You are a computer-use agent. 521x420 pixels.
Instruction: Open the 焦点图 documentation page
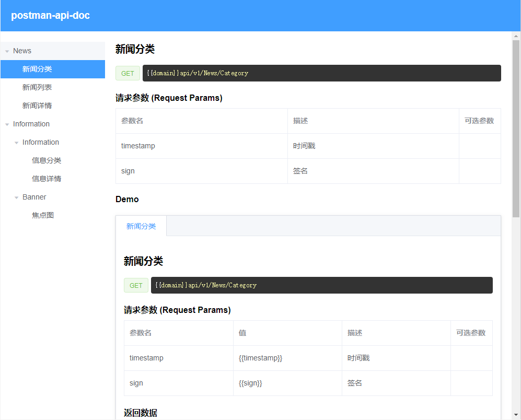[x=43, y=215]
